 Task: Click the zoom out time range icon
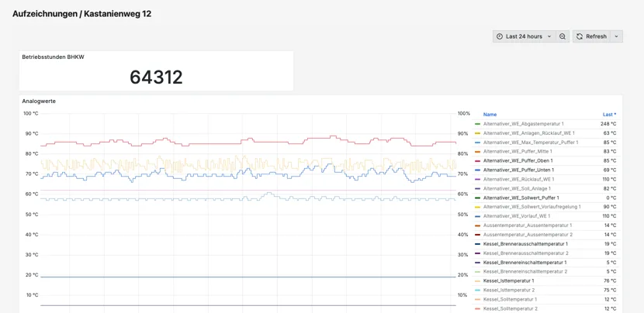pyautogui.click(x=563, y=36)
